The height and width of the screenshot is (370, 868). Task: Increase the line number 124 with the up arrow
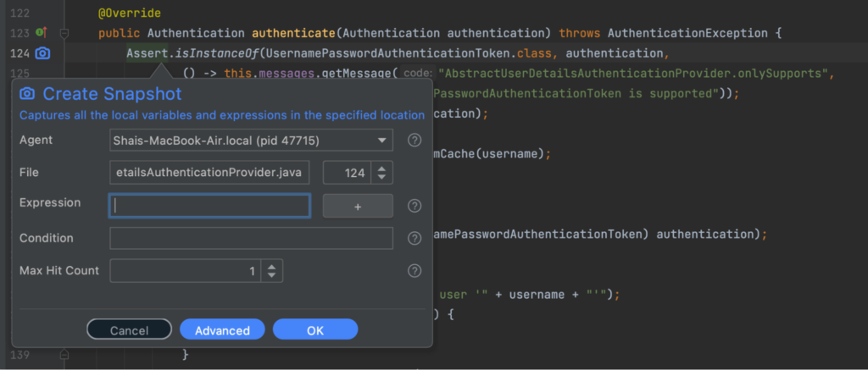pyautogui.click(x=381, y=168)
